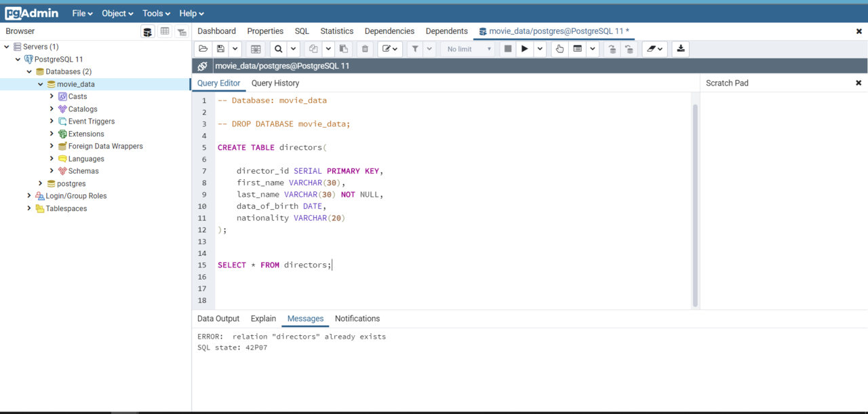The width and height of the screenshot is (868, 414).
Task: Click the Find magnifier icon
Action: pos(278,49)
